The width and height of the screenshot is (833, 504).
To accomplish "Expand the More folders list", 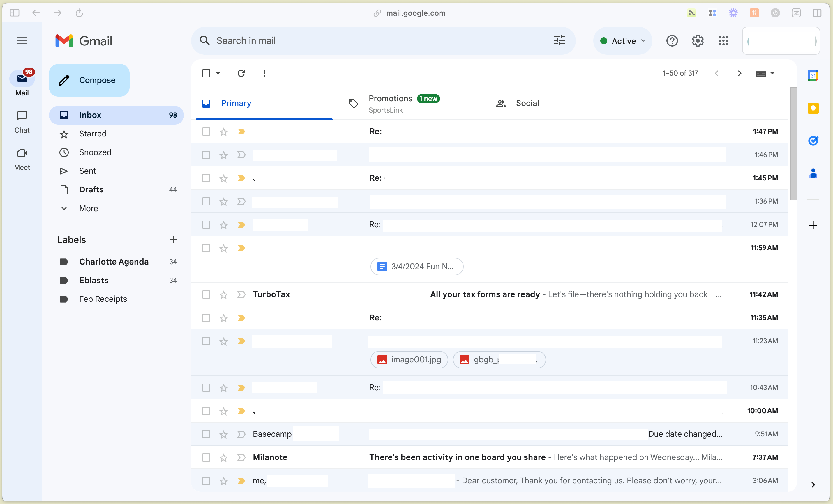I will pos(89,208).
